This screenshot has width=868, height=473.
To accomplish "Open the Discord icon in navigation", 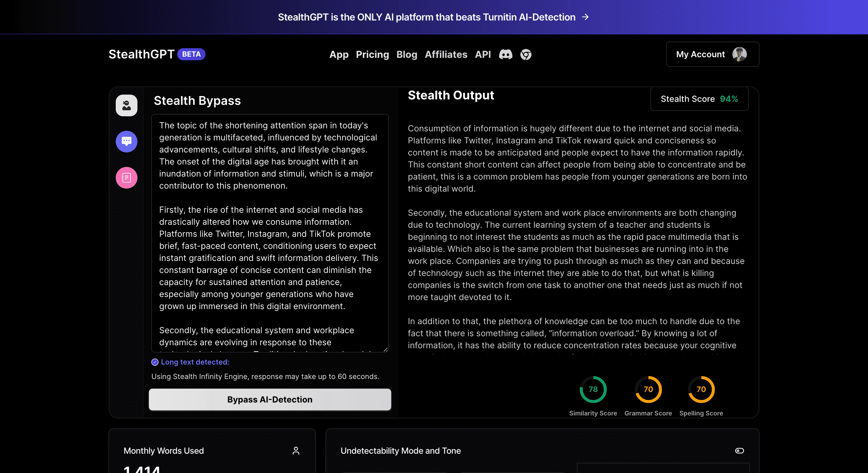I will 505,54.
